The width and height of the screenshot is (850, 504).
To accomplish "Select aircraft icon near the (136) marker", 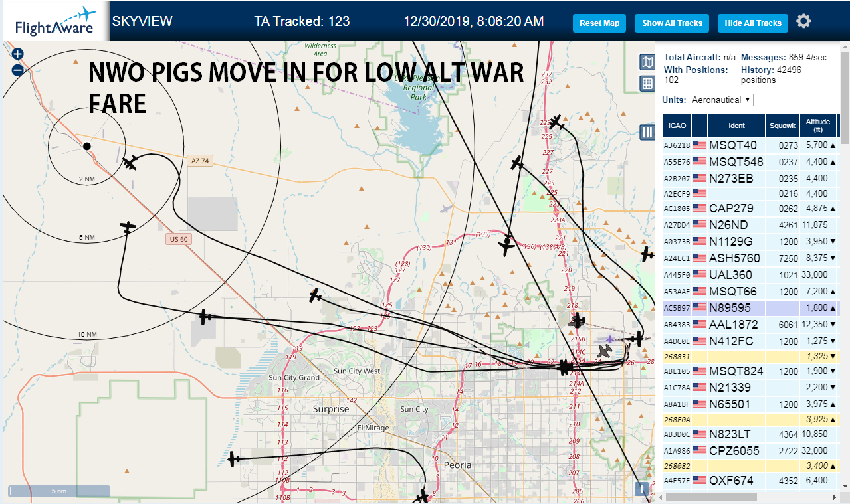I will [506, 246].
